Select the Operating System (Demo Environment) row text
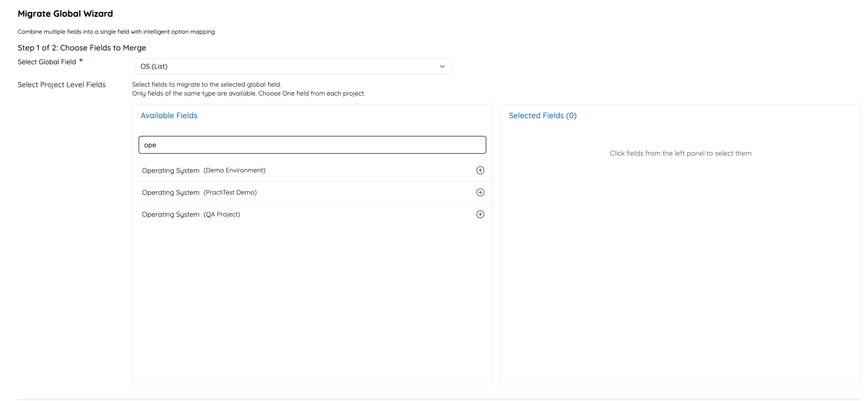The height and width of the screenshot is (401, 868). click(203, 170)
